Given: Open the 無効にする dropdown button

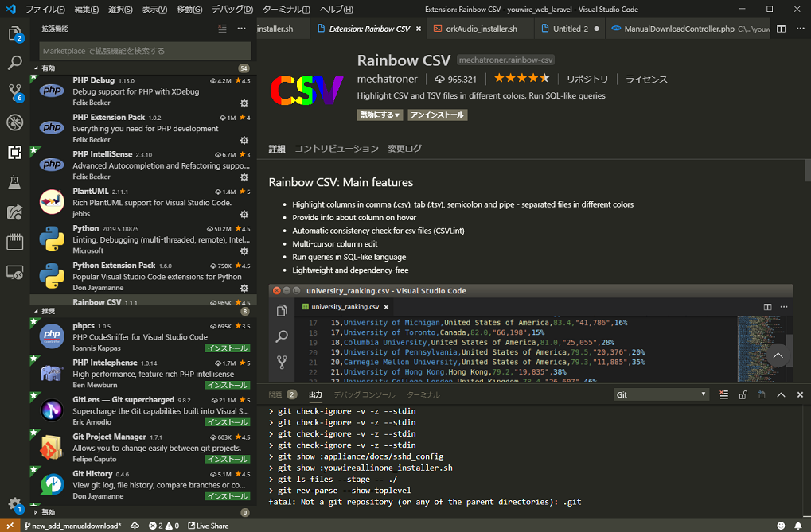Looking at the screenshot, I should click(380, 115).
